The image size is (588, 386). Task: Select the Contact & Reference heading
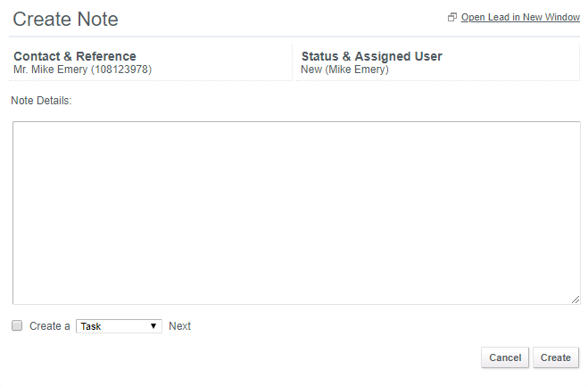pos(75,56)
